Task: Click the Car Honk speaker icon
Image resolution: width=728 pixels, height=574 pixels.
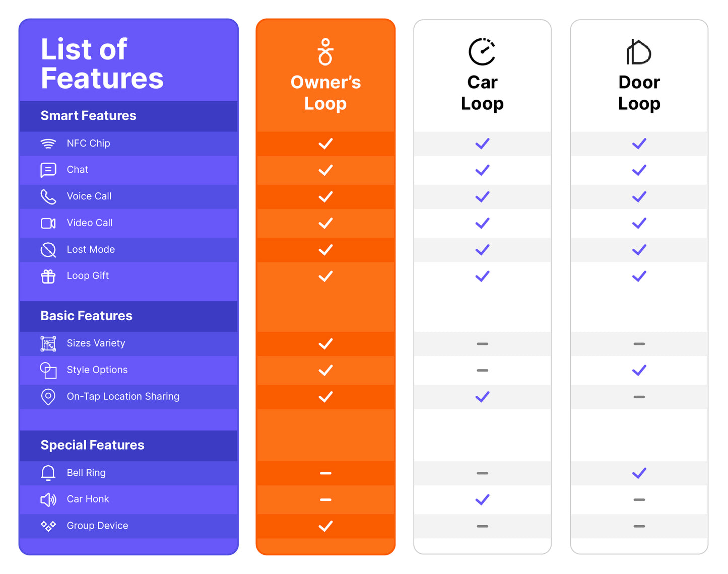Action: coord(48,499)
